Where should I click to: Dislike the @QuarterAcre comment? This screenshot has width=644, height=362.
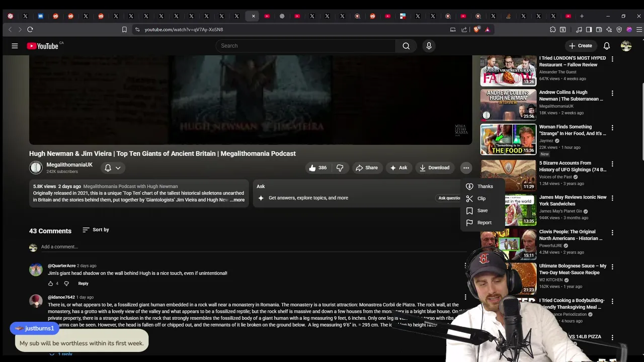point(66,284)
